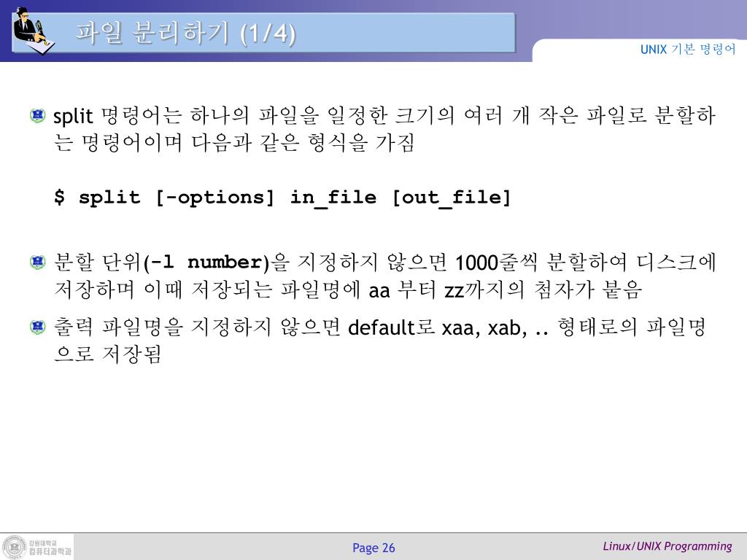Viewport: 747px width, 560px height.
Task: Click the word 'default로'
Action: tap(391, 327)
